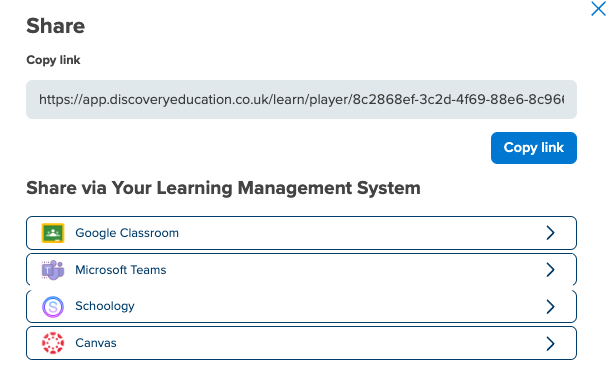Click the Microsoft Teams logo icon
613x390 pixels.
[x=53, y=270]
